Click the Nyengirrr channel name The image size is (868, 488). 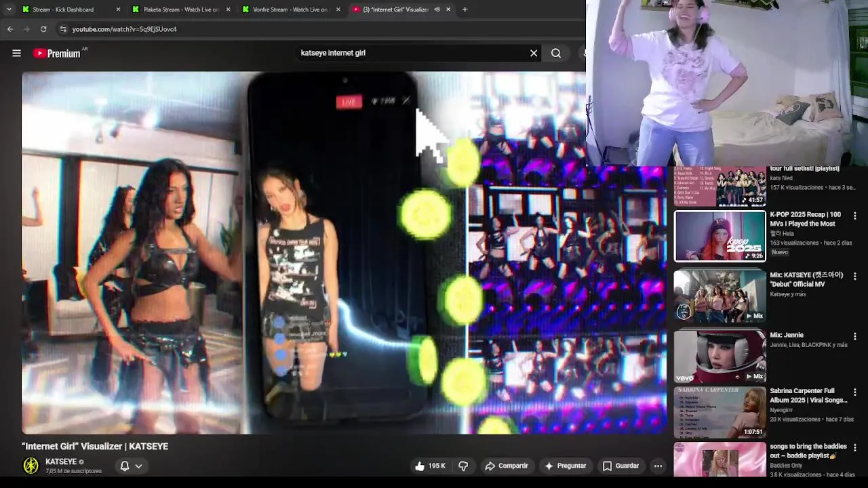[781, 410]
